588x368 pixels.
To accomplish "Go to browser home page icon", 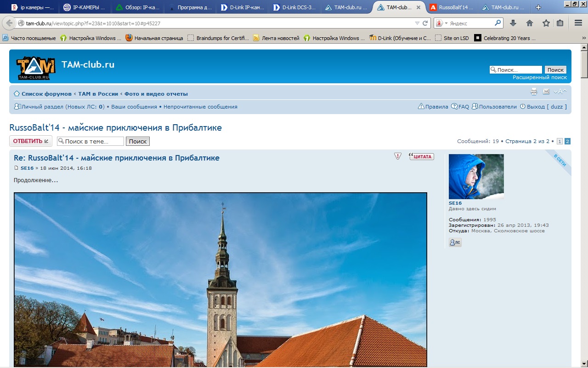I will (x=530, y=23).
